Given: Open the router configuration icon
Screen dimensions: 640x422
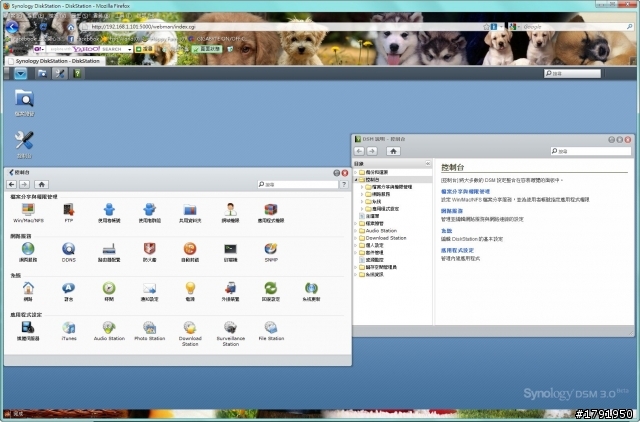Looking at the screenshot, I should tap(109, 249).
